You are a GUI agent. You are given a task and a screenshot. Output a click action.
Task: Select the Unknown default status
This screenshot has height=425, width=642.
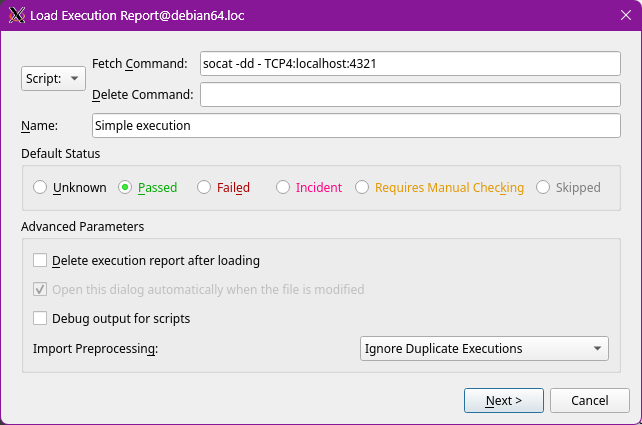40,187
